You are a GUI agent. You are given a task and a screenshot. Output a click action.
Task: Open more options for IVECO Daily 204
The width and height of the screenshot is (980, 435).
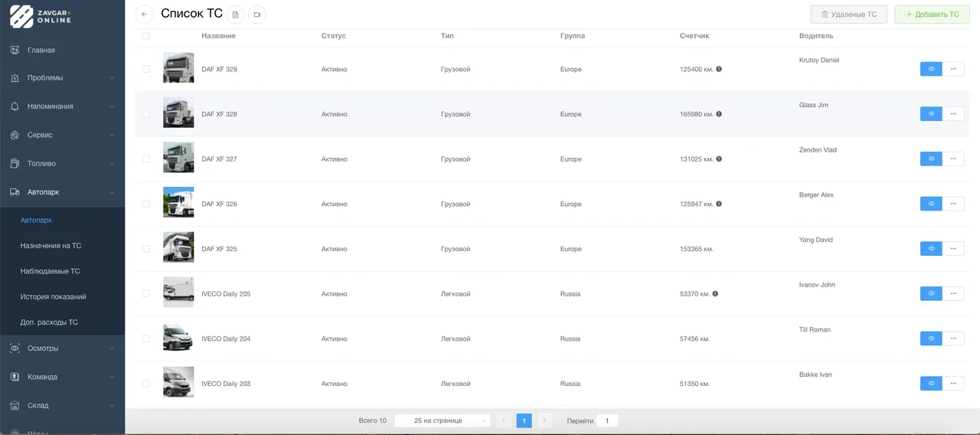coord(953,339)
